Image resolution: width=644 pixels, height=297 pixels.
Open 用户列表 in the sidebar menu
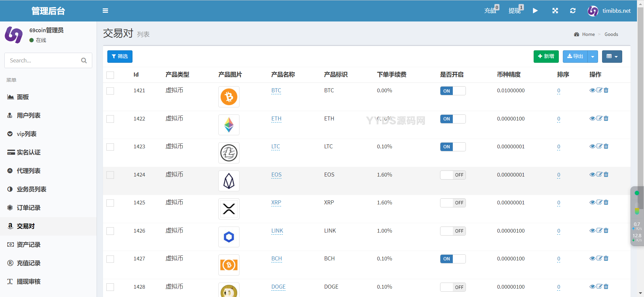tap(29, 115)
